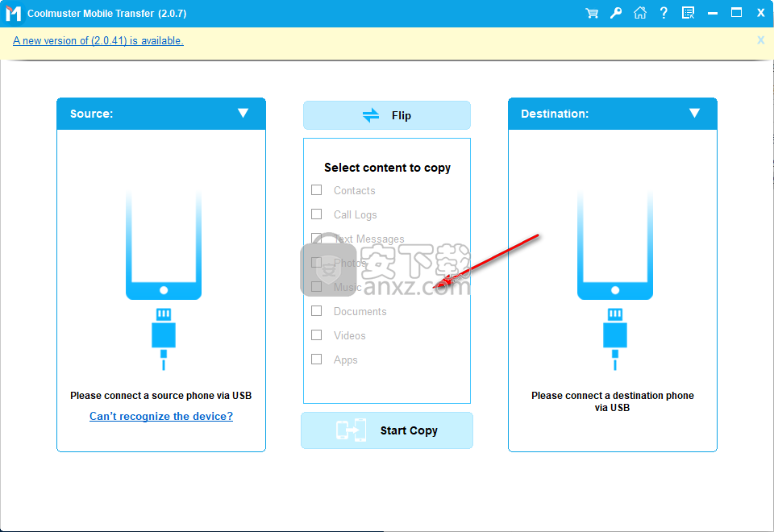Click the Select content to copy heading
Screen dimensions: 774x532
click(388, 168)
